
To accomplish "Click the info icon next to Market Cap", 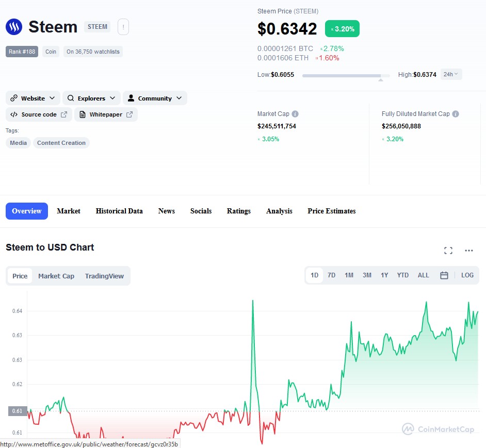I will (x=295, y=114).
